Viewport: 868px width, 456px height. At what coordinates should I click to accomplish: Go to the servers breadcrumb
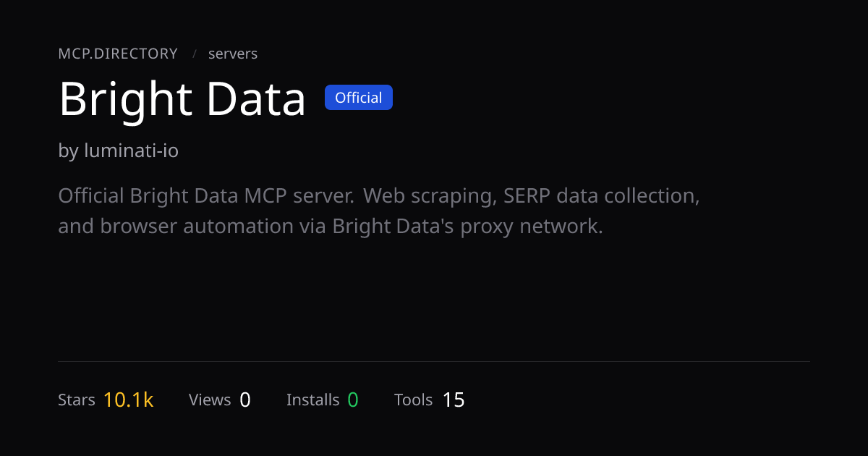(x=233, y=54)
